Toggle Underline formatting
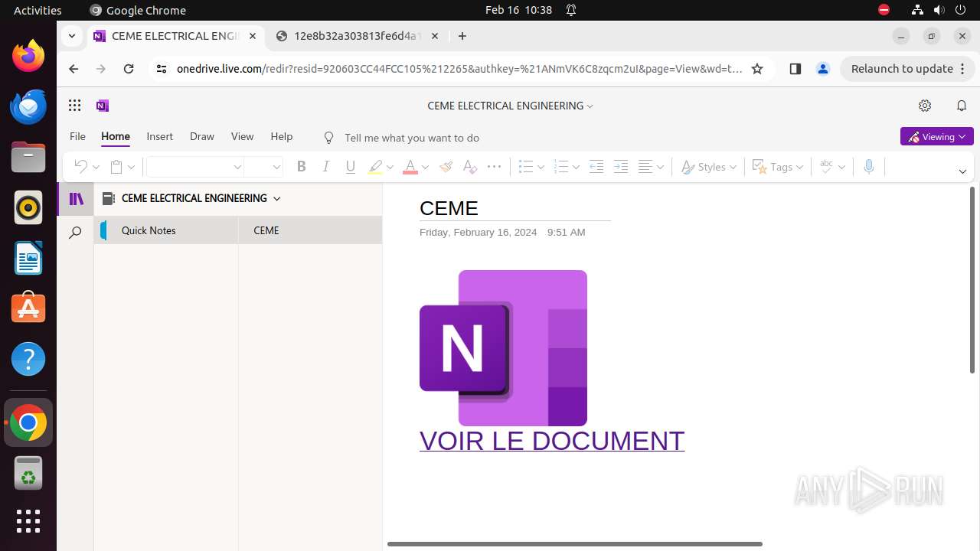 (x=351, y=167)
